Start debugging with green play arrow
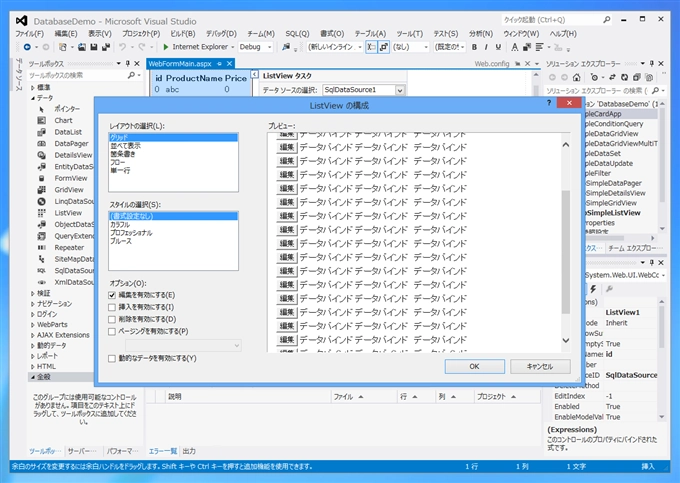The image size is (680, 483). click(166, 47)
